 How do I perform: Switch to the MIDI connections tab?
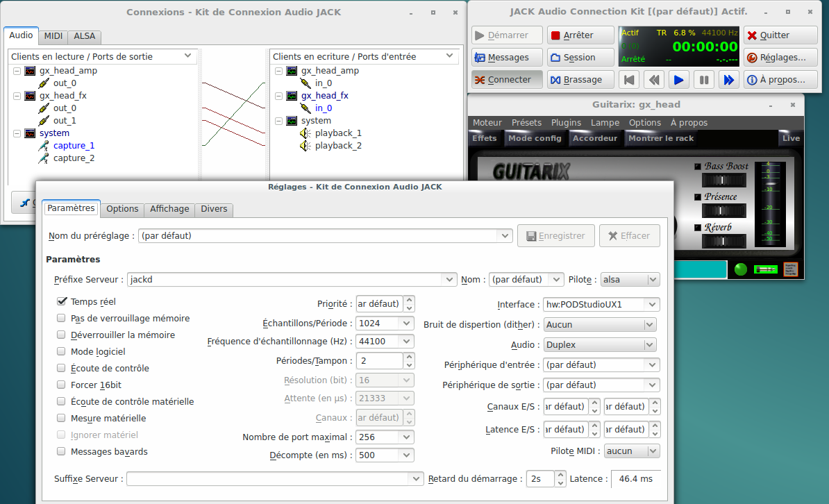coord(53,36)
